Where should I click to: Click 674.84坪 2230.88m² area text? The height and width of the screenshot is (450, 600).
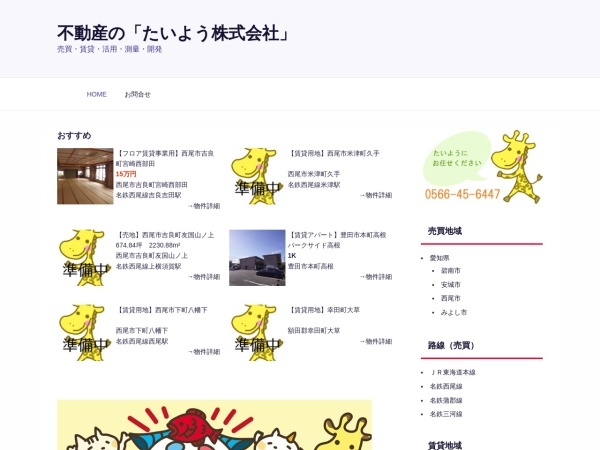(148, 245)
